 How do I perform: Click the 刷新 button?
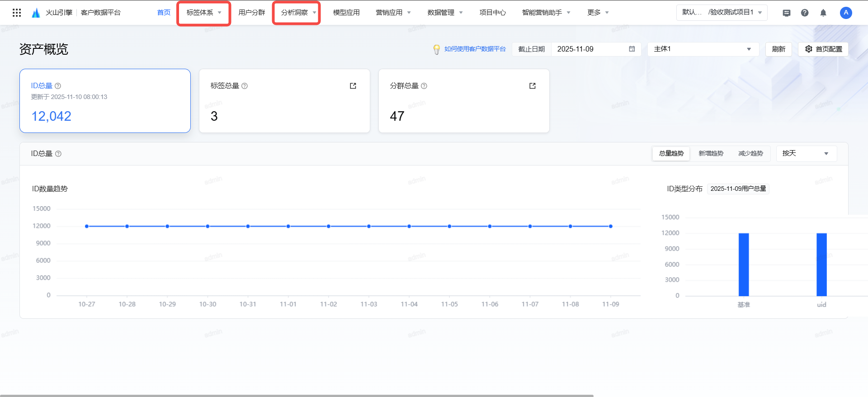tap(778, 49)
